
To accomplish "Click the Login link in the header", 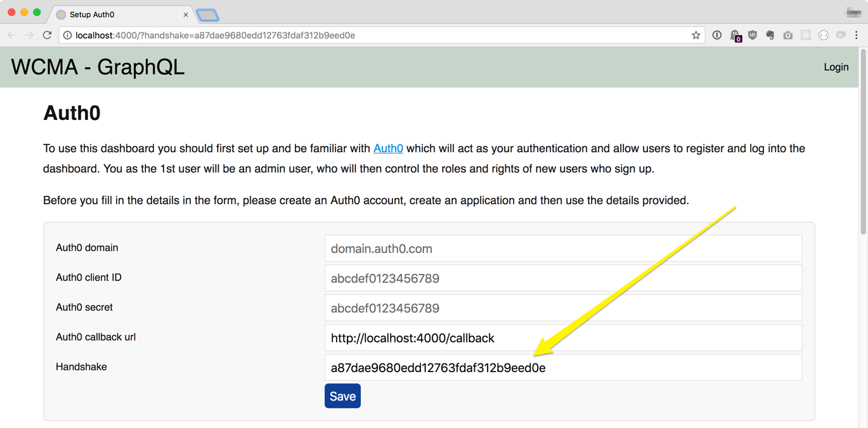I will pyautogui.click(x=836, y=67).
